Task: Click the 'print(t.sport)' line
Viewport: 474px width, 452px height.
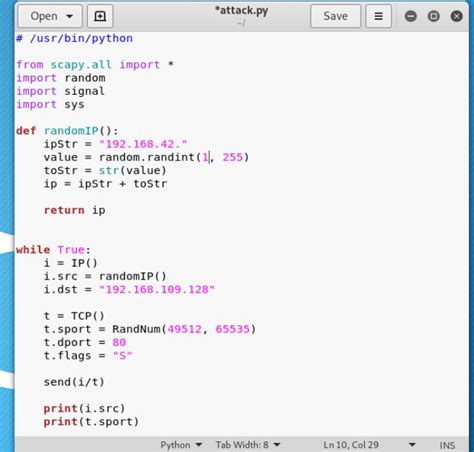Action: click(x=91, y=422)
